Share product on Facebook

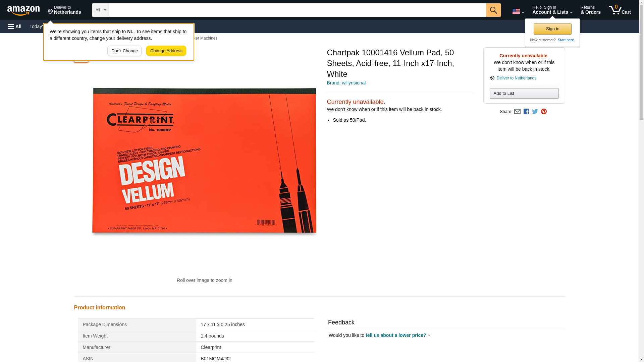[x=526, y=112]
